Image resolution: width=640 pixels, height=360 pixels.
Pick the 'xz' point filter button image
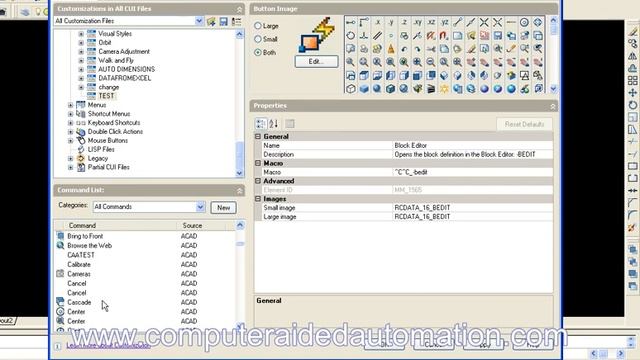pos(431,22)
